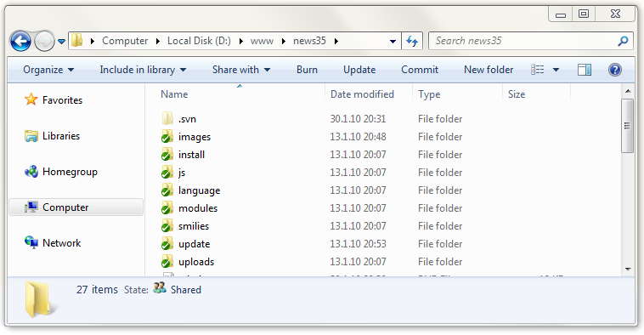644x335 pixels.
Task: Select the modules folder icon
Action: (167, 208)
